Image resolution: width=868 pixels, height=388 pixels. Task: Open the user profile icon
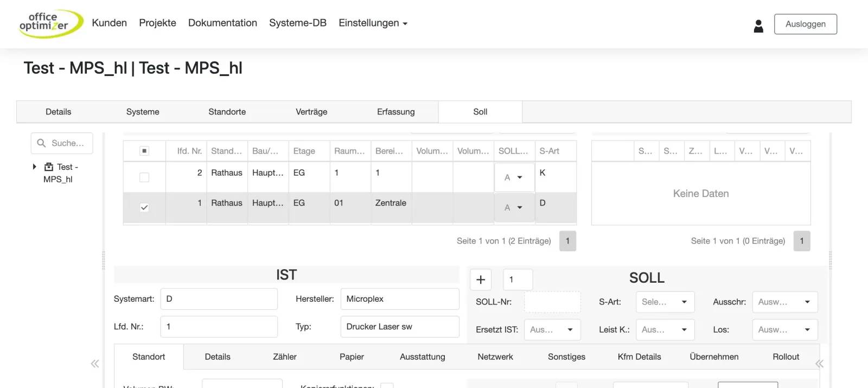click(x=758, y=26)
